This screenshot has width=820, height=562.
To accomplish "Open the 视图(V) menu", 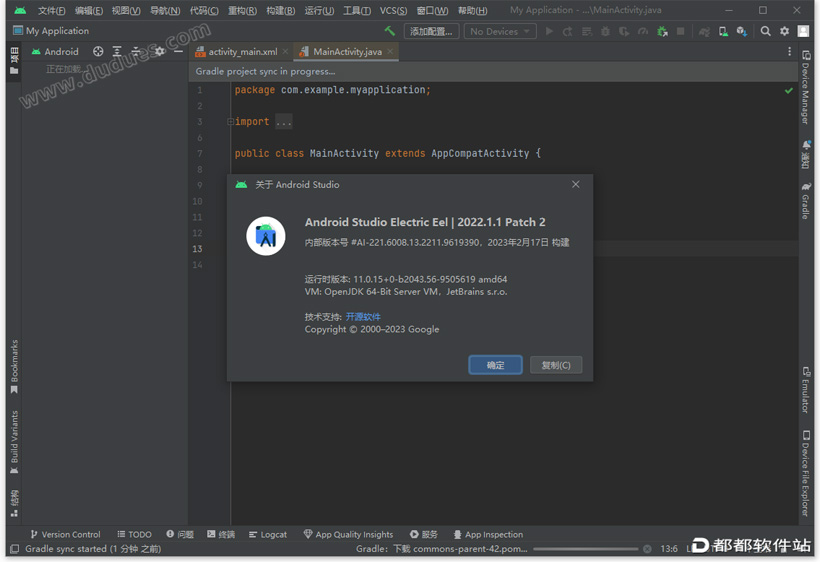I will [x=126, y=10].
